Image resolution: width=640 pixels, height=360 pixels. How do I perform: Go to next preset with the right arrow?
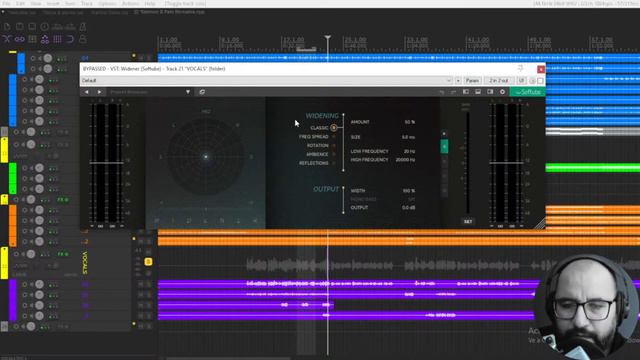tap(99, 92)
